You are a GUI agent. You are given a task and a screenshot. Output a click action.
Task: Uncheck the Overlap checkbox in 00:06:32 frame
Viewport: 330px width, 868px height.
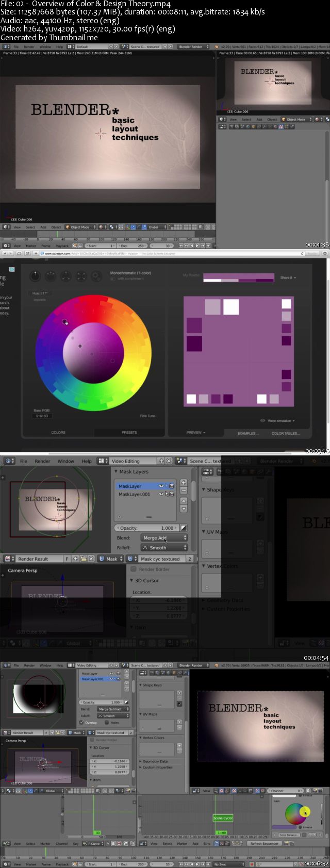click(82, 723)
